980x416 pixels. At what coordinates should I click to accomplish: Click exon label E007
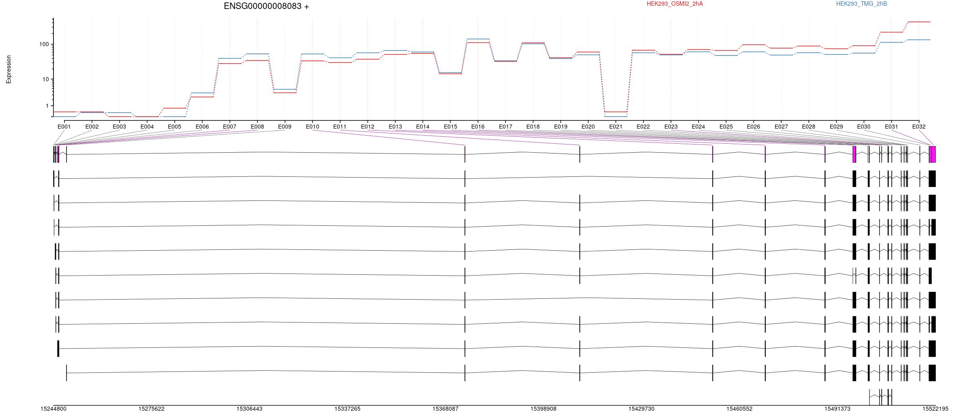(229, 127)
